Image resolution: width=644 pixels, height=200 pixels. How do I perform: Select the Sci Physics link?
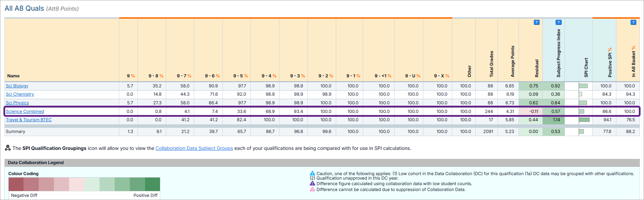click(17, 103)
